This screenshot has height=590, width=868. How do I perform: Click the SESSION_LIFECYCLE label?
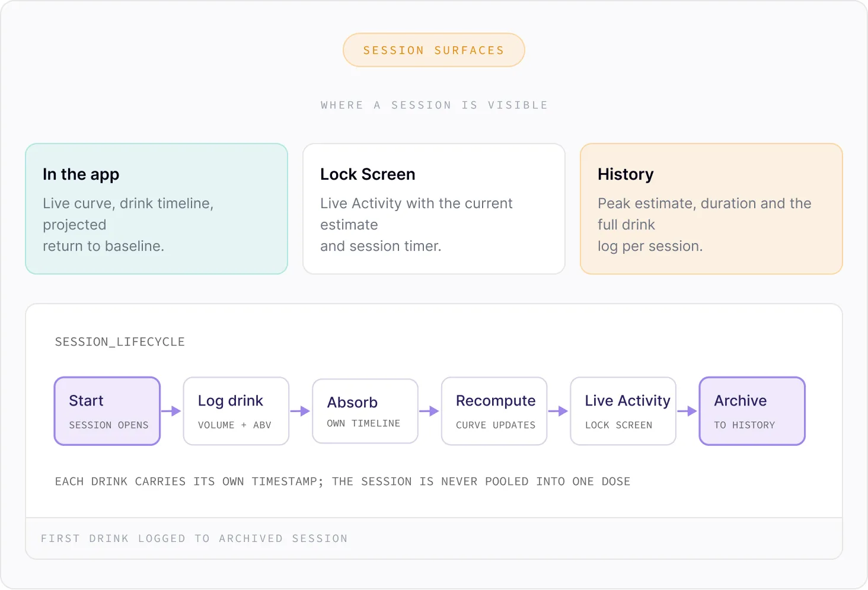(x=120, y=342)
